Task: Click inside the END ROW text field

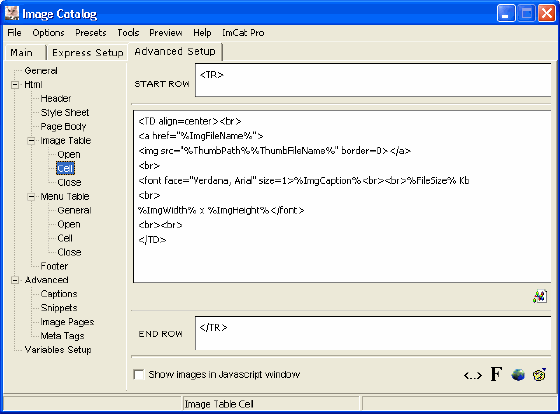Action: (373, 333)
